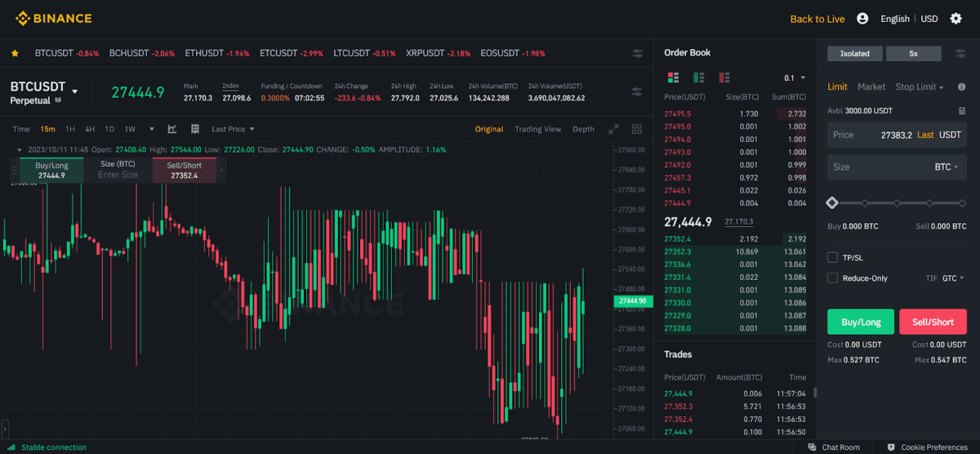The image size is (980, 454).
Task: Open order book 0.1 grouping dropdown
Action: pyautogui.click(x=795, y=78)
